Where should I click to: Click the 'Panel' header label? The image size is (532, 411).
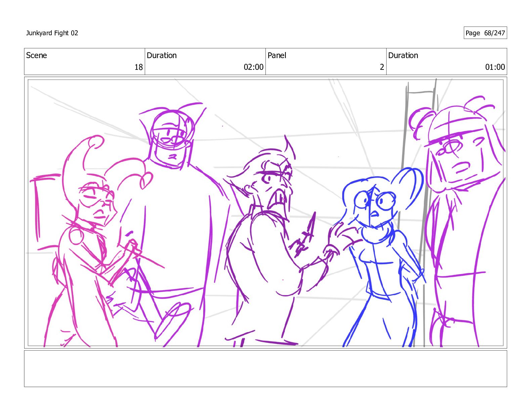[x=277, y=55]
